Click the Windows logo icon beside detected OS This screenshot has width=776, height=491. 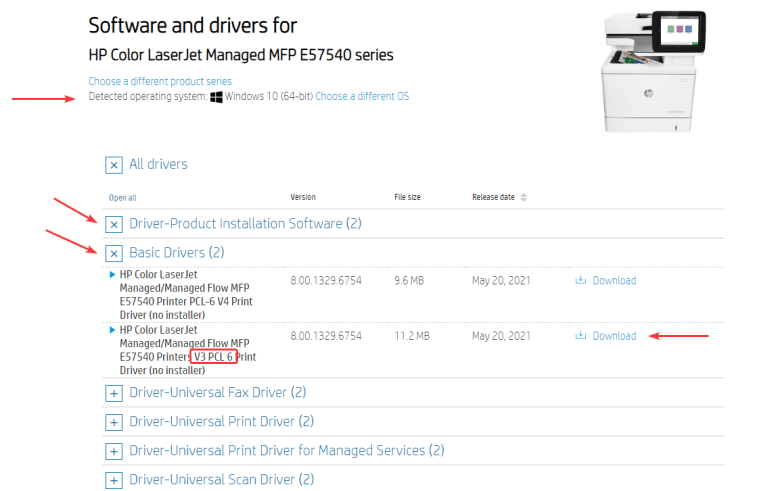click(216, 97)
